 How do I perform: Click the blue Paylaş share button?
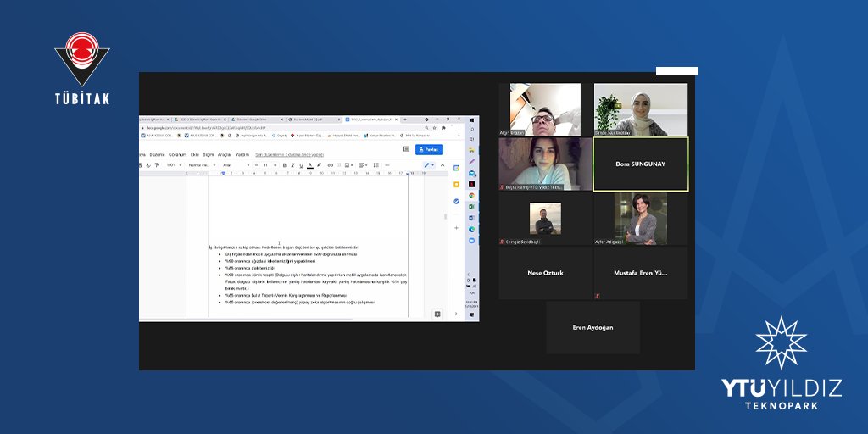429,149
